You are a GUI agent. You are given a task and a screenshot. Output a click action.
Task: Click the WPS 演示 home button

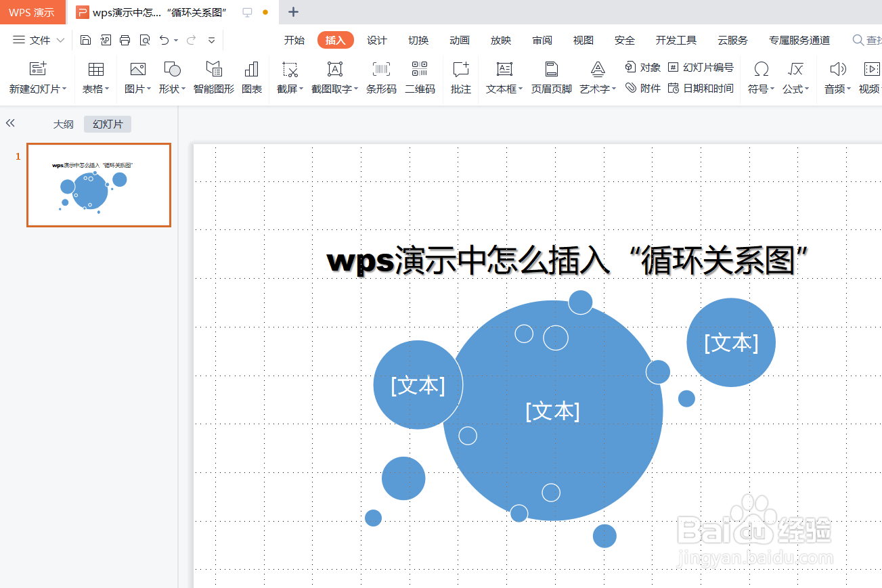[x=32, y=12]
